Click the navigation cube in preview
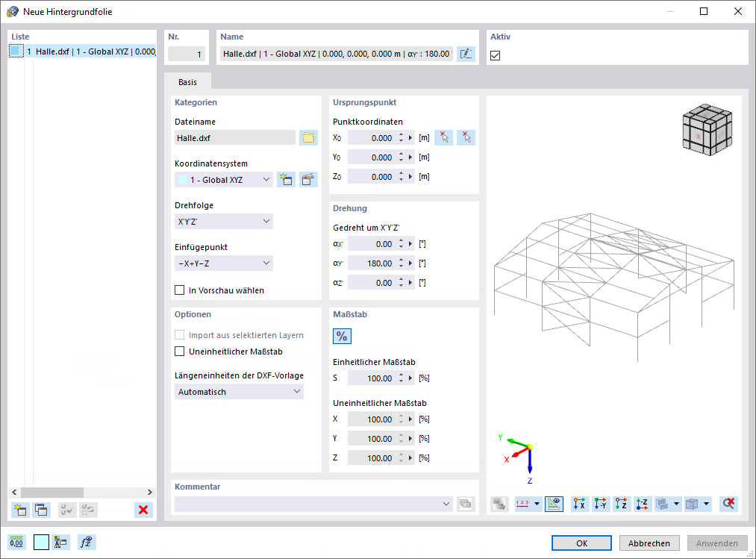This screenshot has height=559, width=756. tap(707, 129)
